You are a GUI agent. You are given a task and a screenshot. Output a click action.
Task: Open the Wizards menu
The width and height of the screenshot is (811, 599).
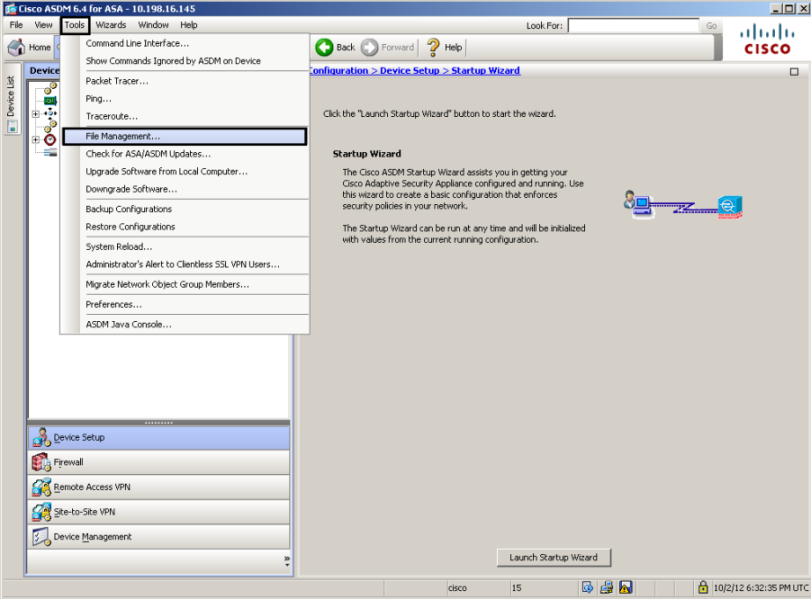coord(111,25)
